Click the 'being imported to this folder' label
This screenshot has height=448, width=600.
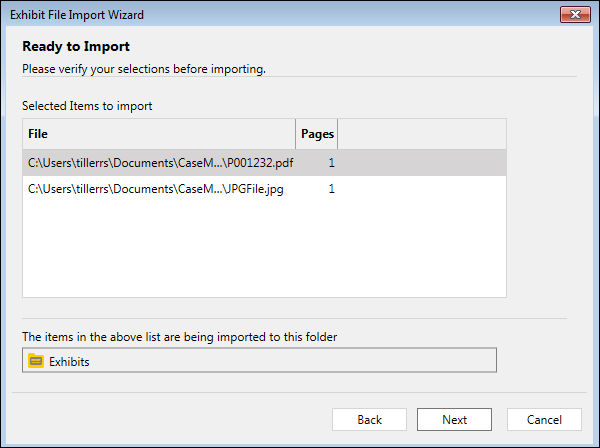tap(179, 337)
